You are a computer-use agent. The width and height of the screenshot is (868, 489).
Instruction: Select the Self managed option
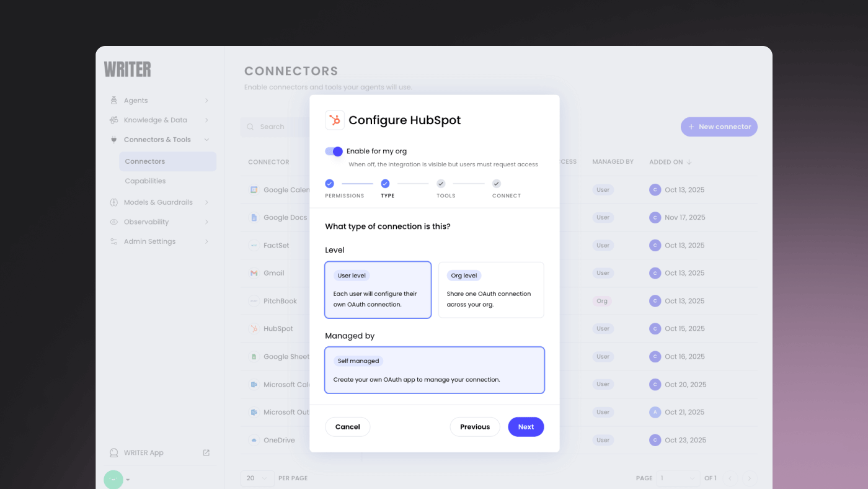[x=434, y=370]
